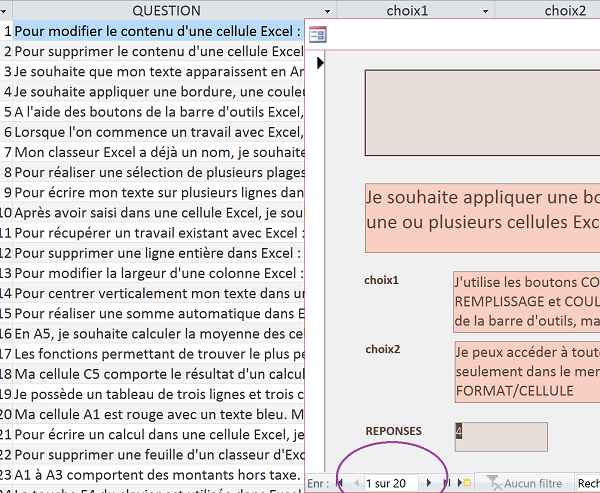The height and width of the screenshot is (493, 600).
Task: Click the choix1 text box on the form
Action: pyautogui.click(x=527, y=302)
